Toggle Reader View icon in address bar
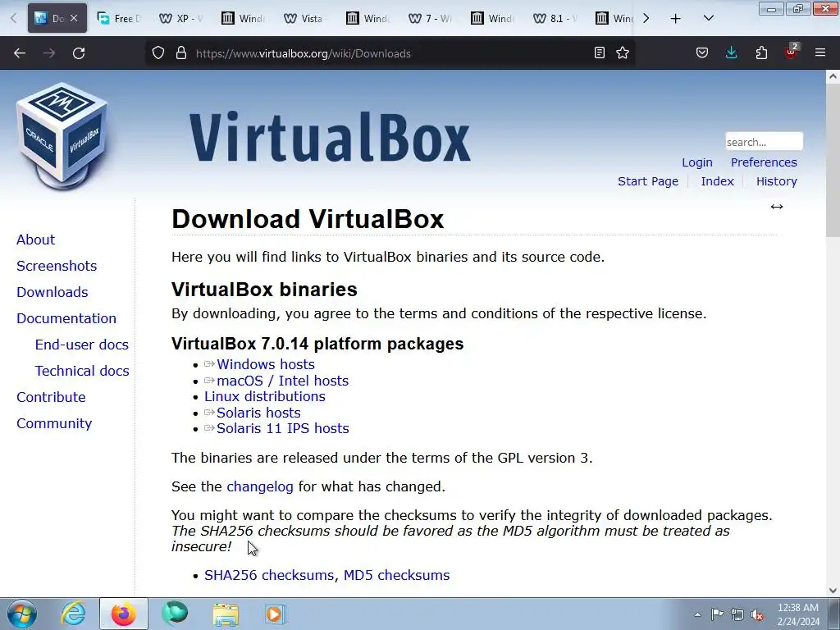Image resolution: width=840 pixels, height=630 pixels. pos(600,52)
